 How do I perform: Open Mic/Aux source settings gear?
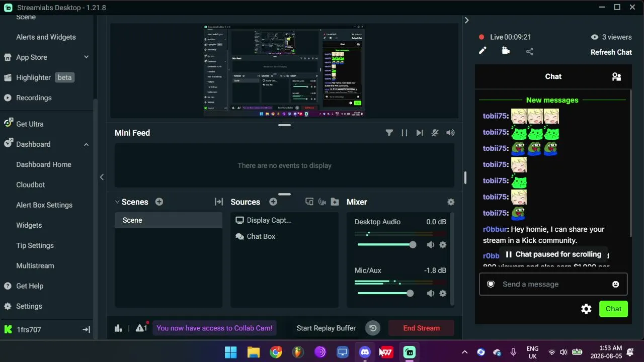[443, 293]
